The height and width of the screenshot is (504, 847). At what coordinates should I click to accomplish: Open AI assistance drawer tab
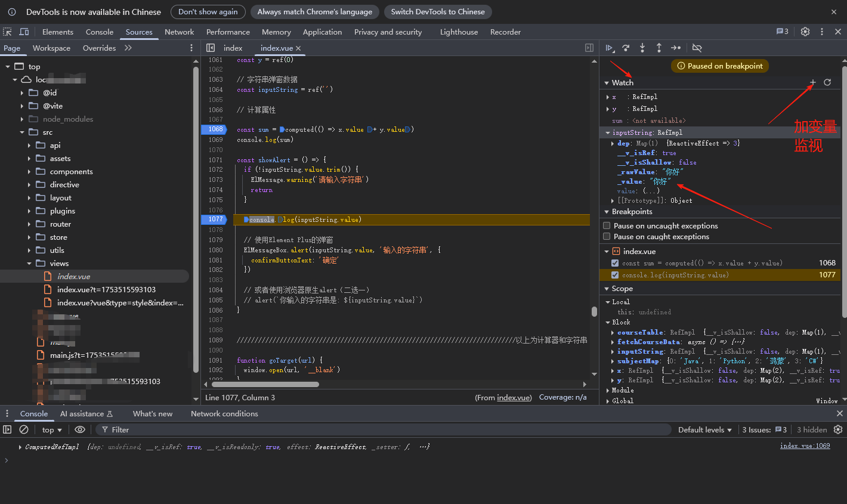click(x=86, y=413)
